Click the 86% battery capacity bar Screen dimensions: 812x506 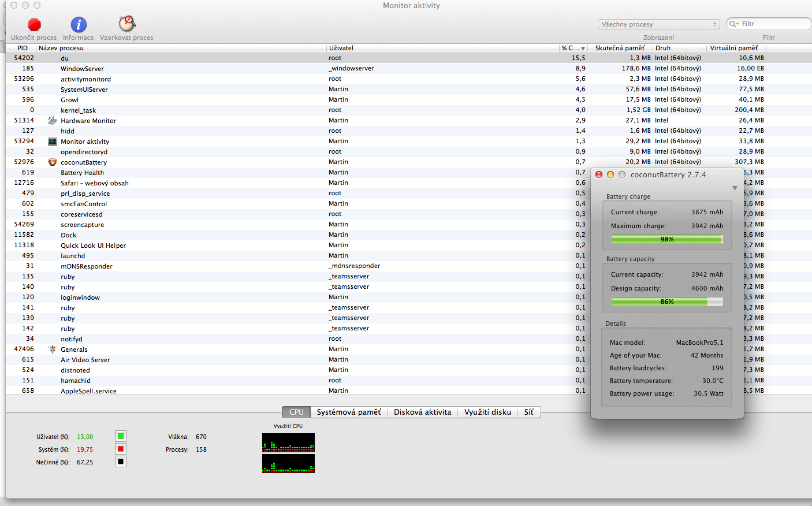(667, 302)
